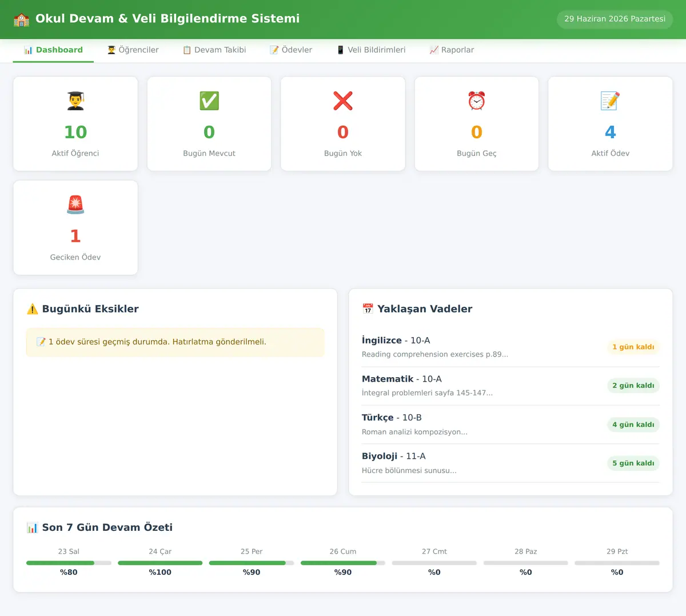Click the red cross icon on Bugün Yok card
The width and height of the screenshot is (686, 616).
click(x=343, y=101)
